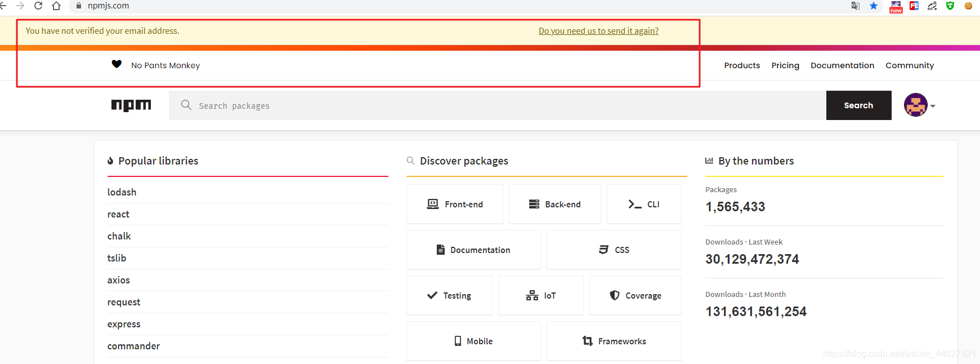Go to browser home page
980x364 pixels.
pyautogui.click(x=56, y=6)
